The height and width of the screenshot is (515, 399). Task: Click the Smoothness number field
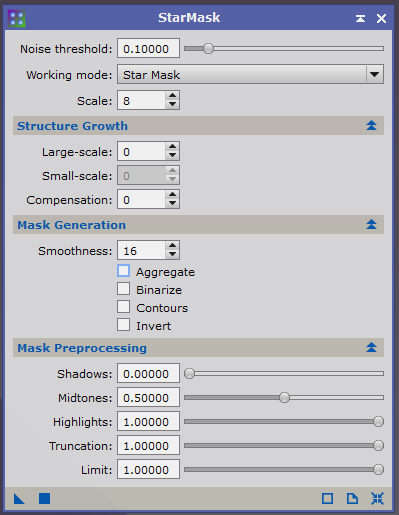pyautogui.click(x=142, y=251)
